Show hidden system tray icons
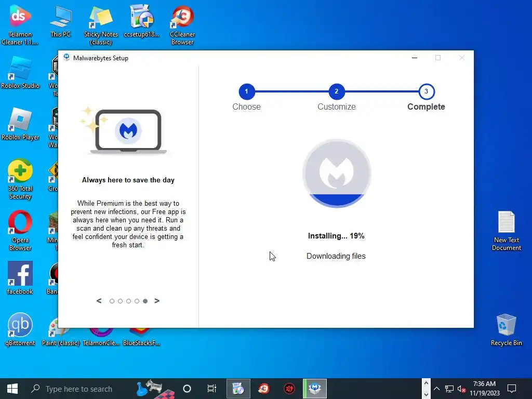Viewport: 532px width, 399px height. point(436,389)
